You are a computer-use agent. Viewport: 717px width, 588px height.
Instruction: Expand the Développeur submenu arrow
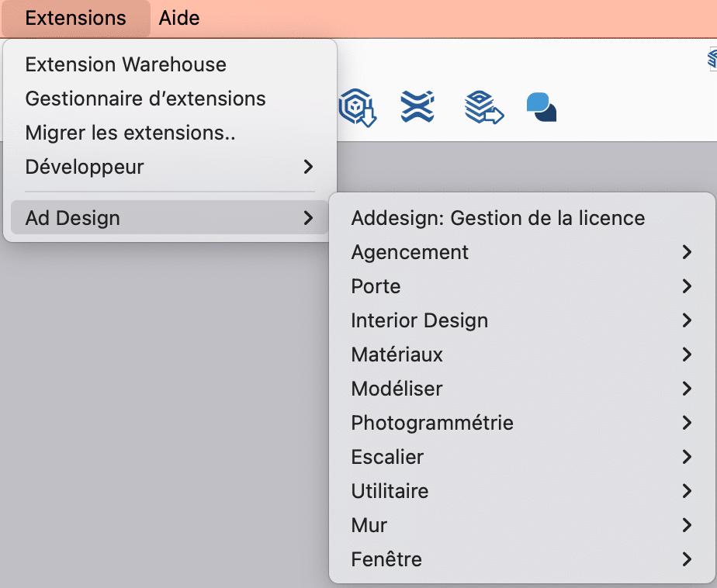pyautogui.click(x=308, y=167)
